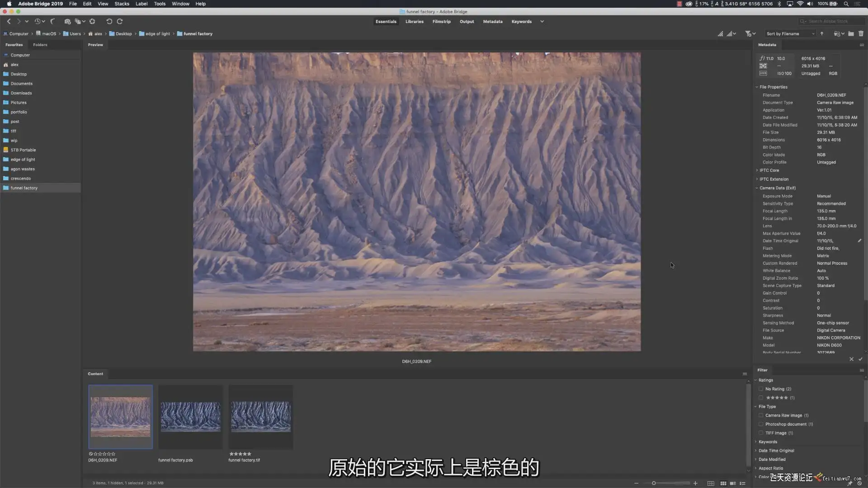Click the delete item trash icon
This screenshot has width=868, height=488.
click(x=861, y=33)
